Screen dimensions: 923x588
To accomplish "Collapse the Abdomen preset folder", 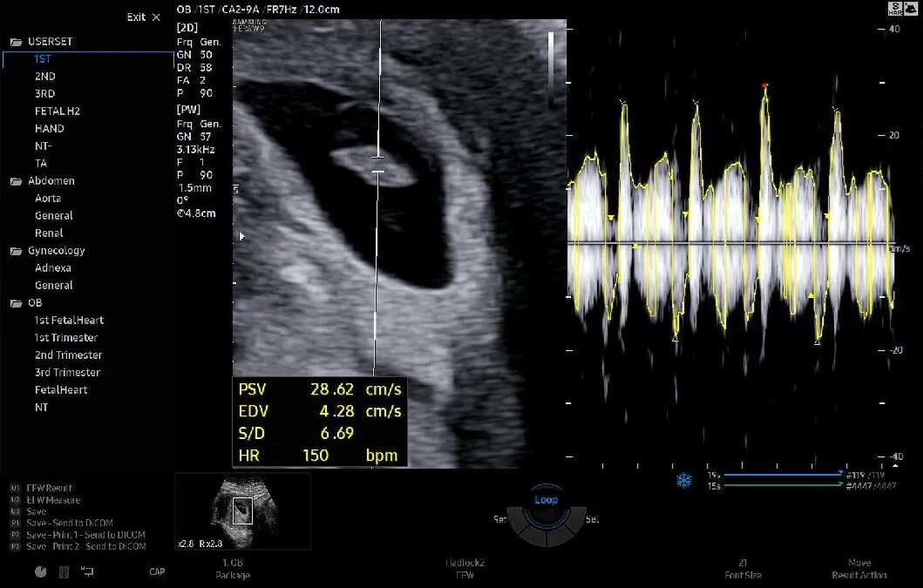I will [16, 181].
